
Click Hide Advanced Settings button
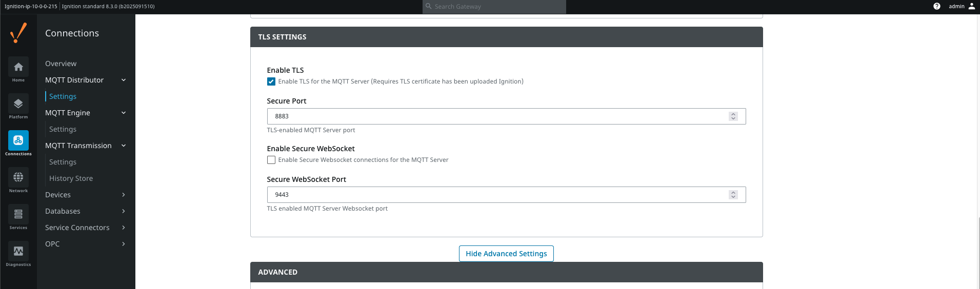tap(506, 254)
